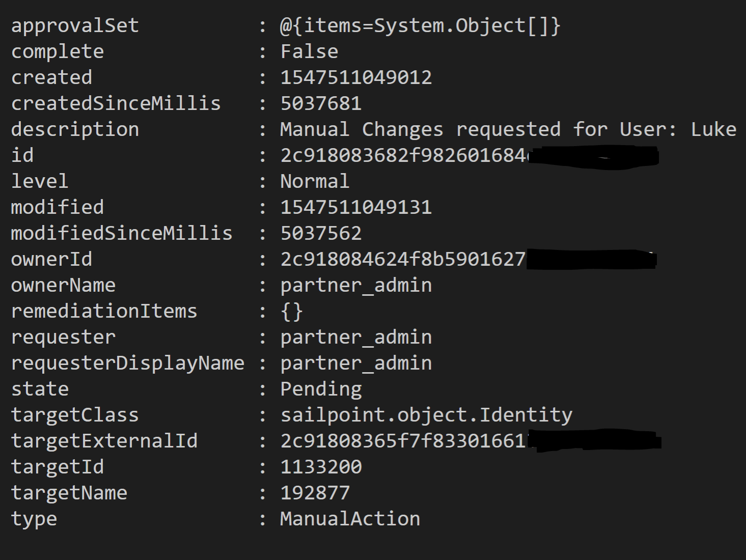This screenshot has width=746, height=560.
Task: Click the modified timestamp 1547511049131
Action: (x=356, y=207)
